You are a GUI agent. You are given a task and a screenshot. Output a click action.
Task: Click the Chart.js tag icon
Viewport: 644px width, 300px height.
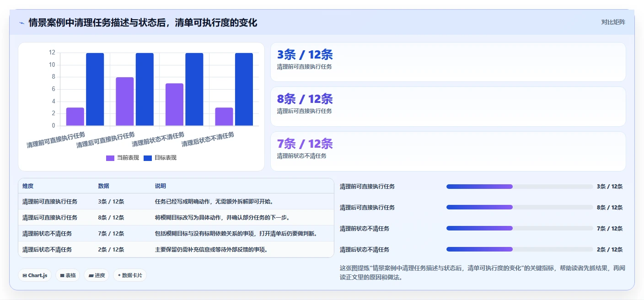pyautogui.click(x=24, y=275)
